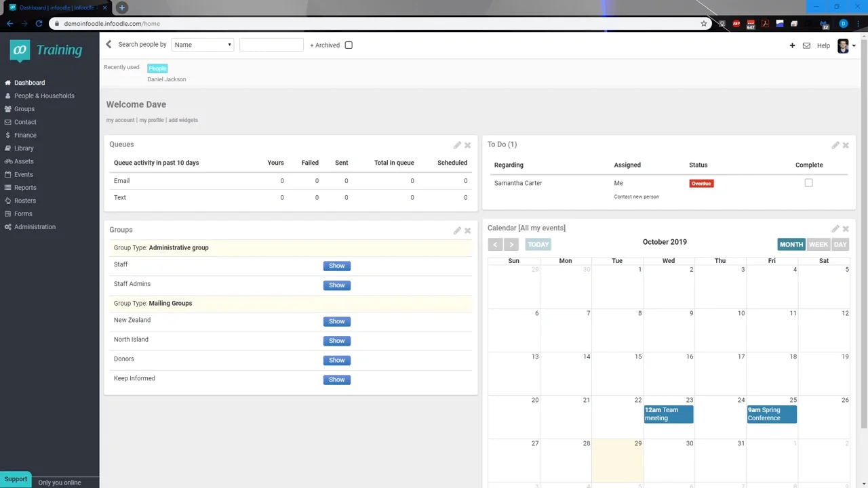Open the Search people by Name dropdown
This screenshot has height=488, width=868.
(203, 45)
